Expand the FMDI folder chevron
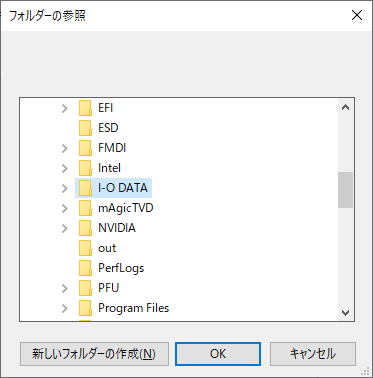The width and height of the screenshot is (373, 378). point(65,148)
